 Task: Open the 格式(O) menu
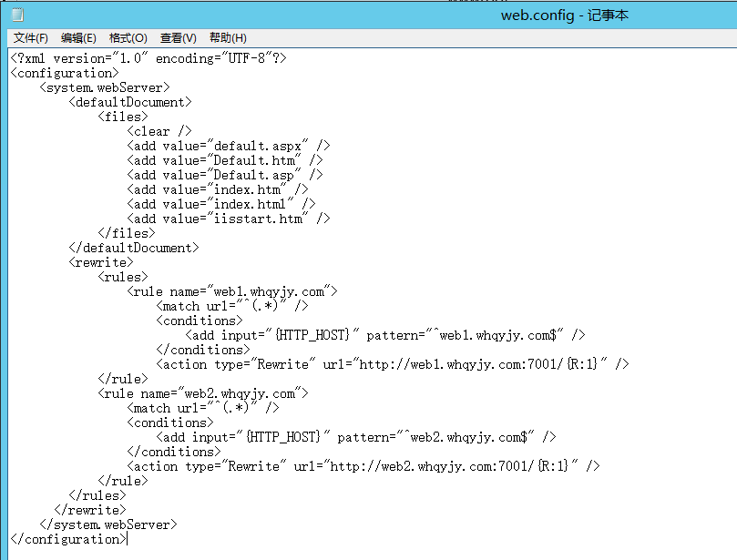click(128, 38)
